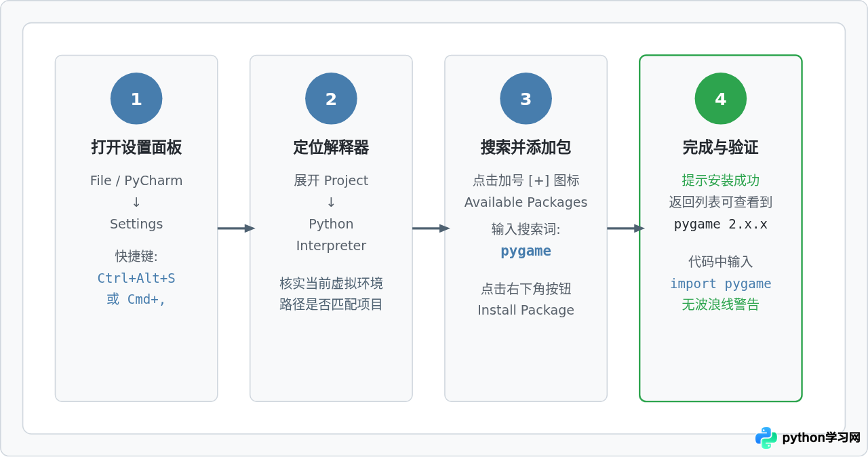This screenshot has height=457, width=868.
Task: Select the import pygame code text
Action: click(720, 283)
